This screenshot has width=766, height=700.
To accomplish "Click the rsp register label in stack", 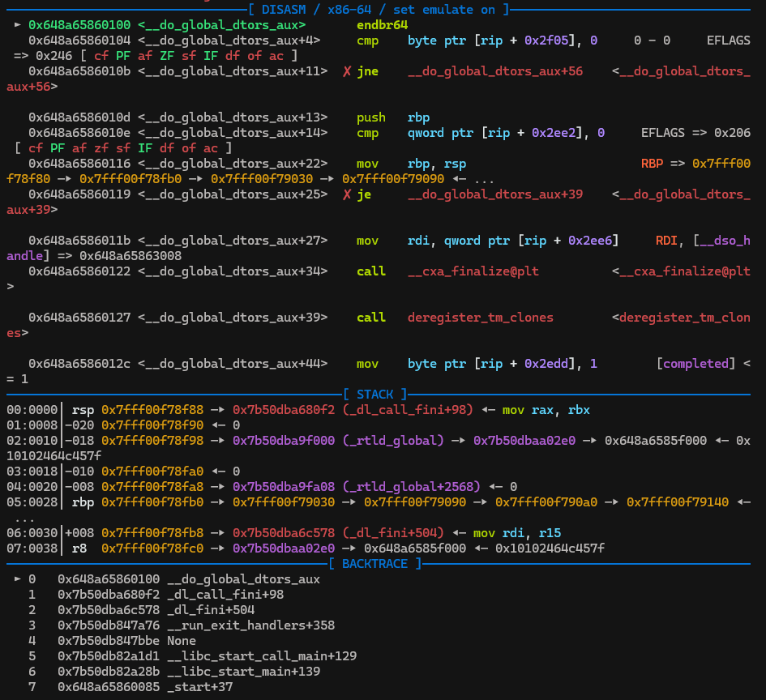I will click(x=83, y=410).
